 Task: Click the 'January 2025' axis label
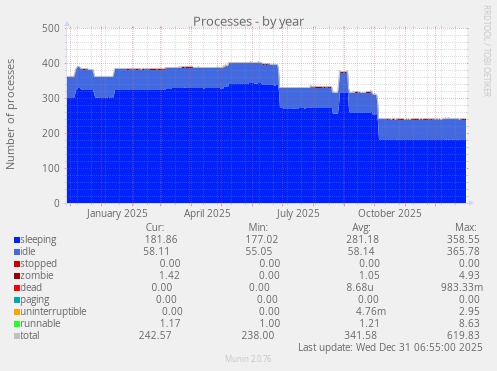point(117,213)
